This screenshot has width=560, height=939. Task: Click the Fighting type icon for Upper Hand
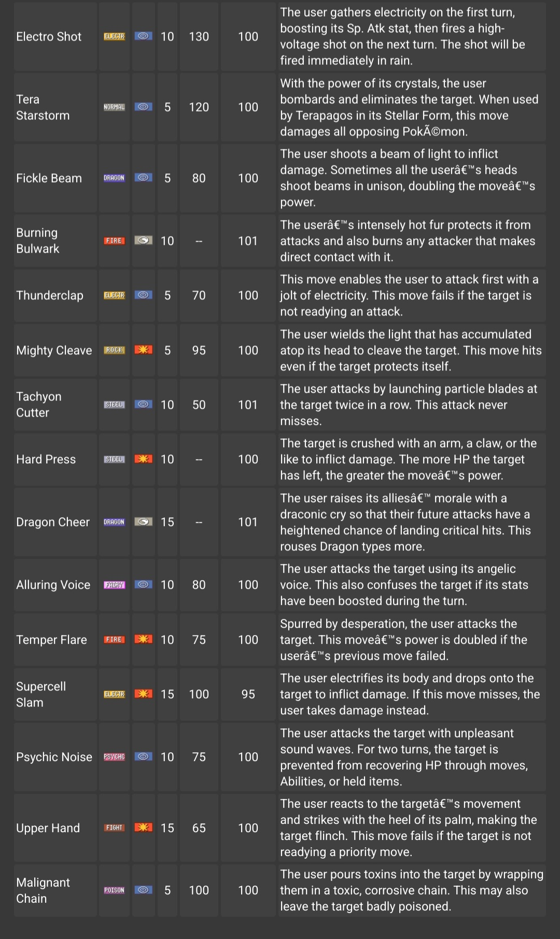(x=114, y=828)
